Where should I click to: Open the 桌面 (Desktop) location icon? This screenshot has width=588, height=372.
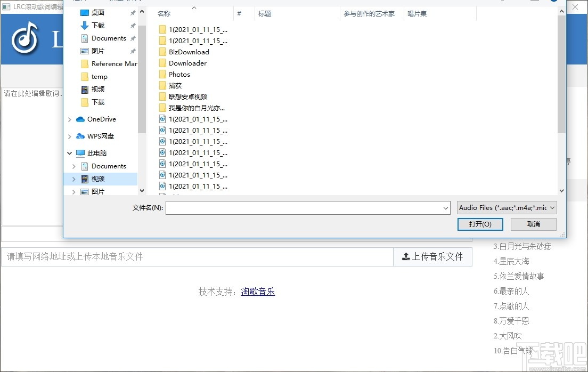coord(84,12)
